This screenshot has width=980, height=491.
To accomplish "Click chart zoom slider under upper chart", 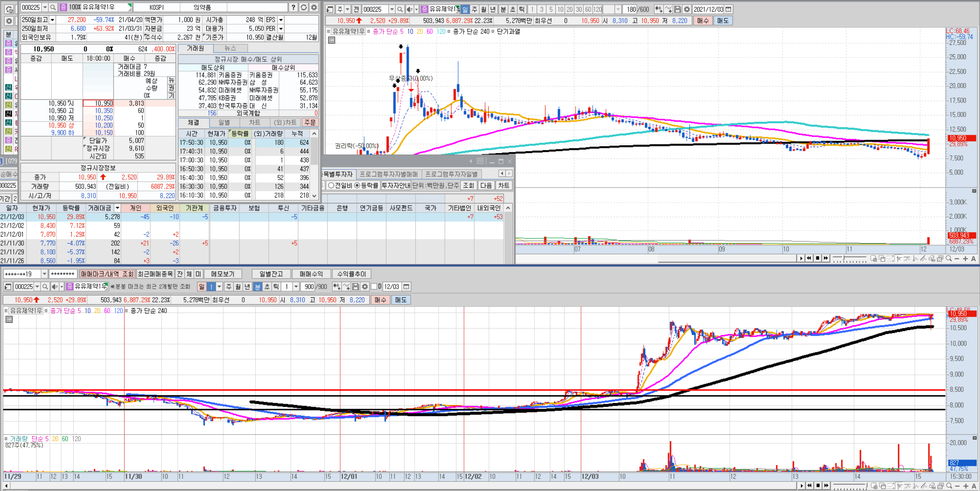I will (849, 259).
